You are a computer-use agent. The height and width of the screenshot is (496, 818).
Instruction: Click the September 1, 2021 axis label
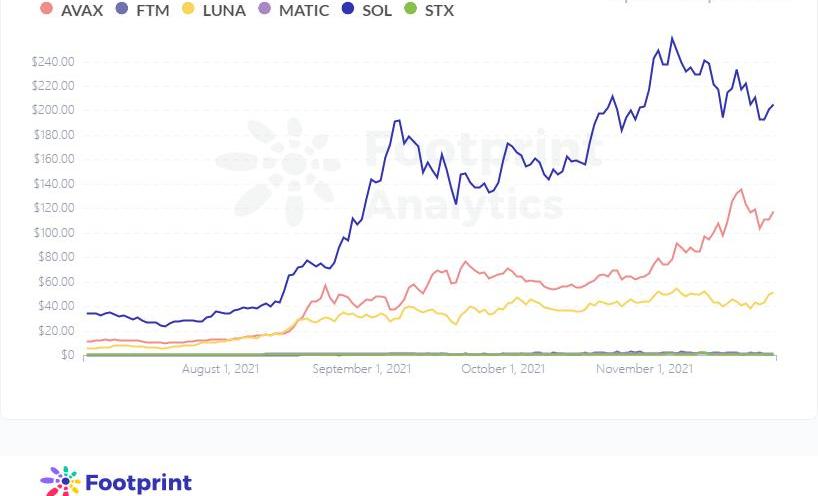tap(362, 369)
